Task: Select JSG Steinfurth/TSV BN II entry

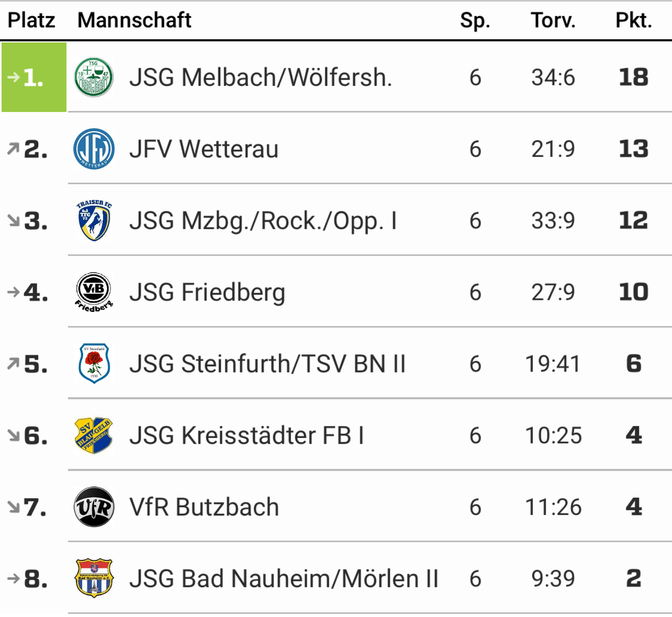Action: tap(267, 364)
